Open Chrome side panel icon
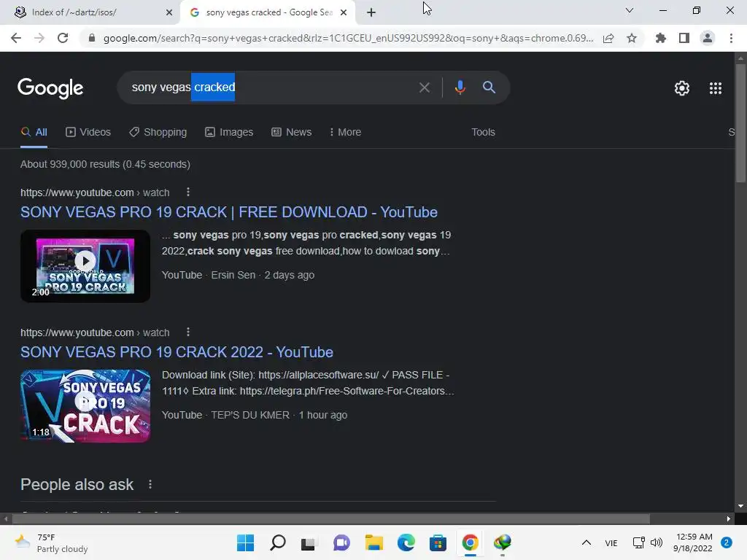The width and height of the screenshot is (747, 560). tap(684, 38)
